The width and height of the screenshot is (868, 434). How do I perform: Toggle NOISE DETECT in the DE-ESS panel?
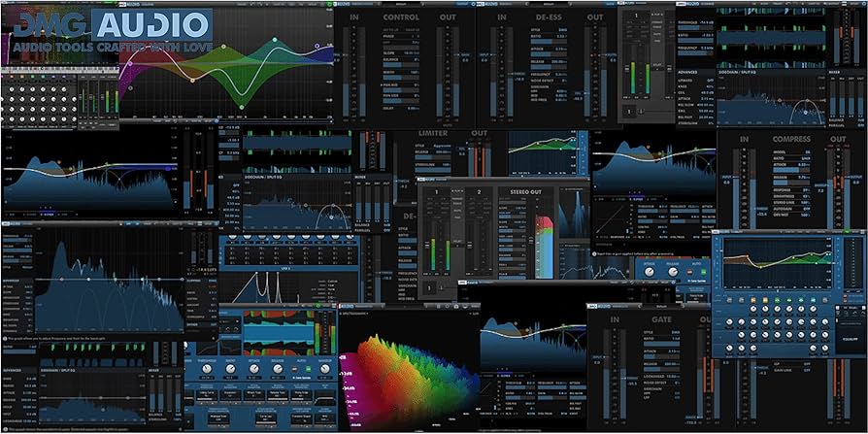click(x=549, y=81)
